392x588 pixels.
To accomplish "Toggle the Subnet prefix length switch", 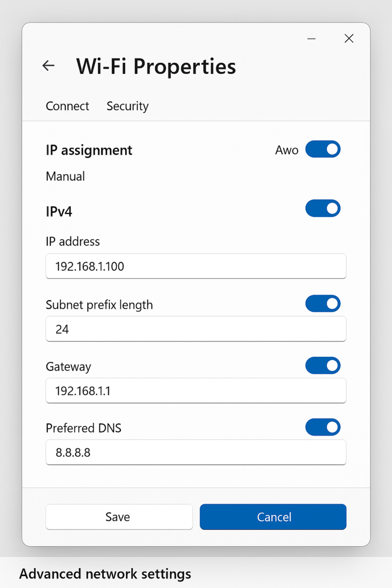I will tap(323, 303).
